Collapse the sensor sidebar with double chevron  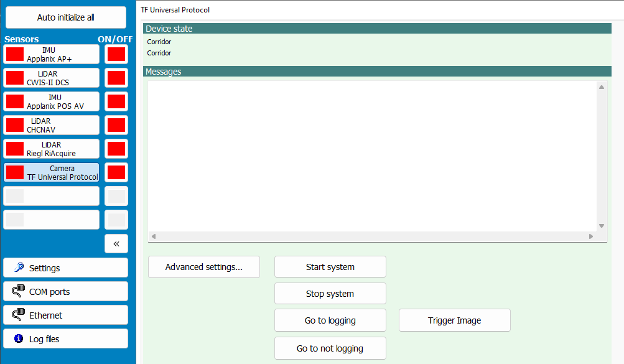(x=116, y=243)
